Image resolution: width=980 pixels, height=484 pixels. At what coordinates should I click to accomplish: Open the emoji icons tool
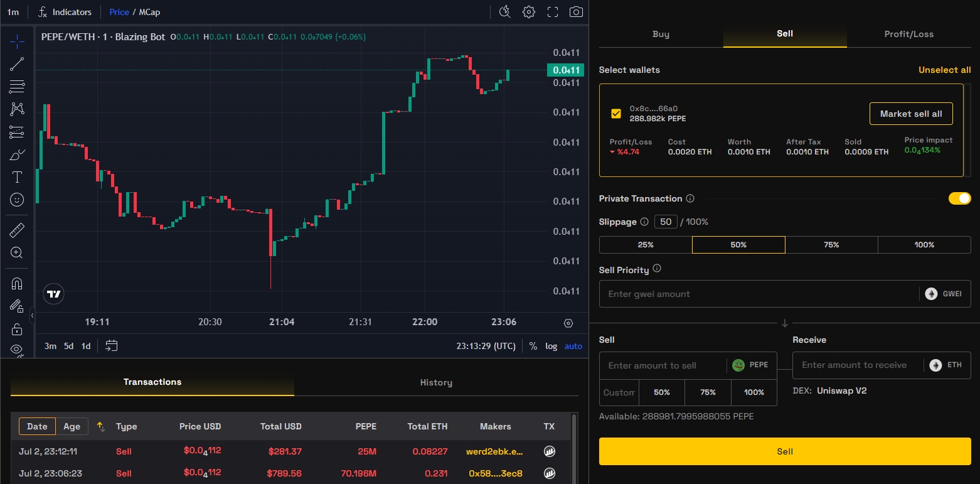[17, 200]
